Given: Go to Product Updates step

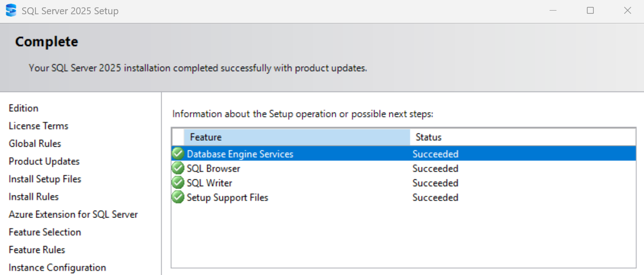Looking at the screenshot, I should (44, 161).
